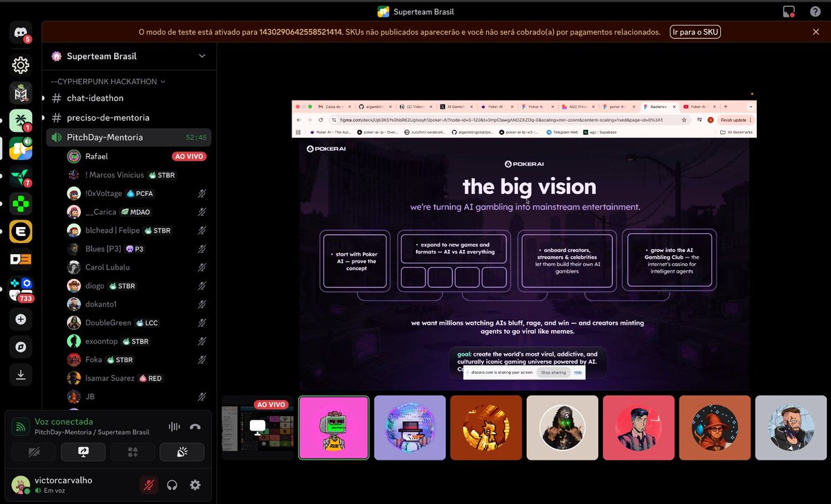Select the active Superteam Brasil server icon
Viewport: 831px width, 504px height.
pyautogui.click(x=21, y=148)
